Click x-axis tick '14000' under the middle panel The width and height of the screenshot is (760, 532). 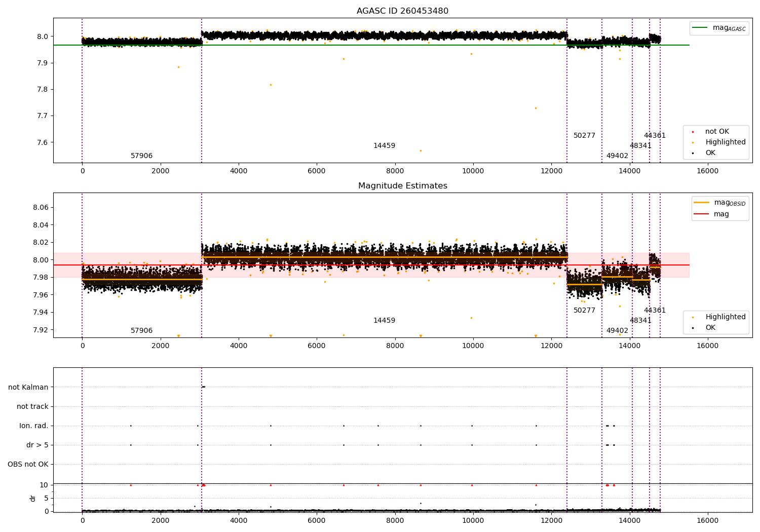(x=629, y=346)
